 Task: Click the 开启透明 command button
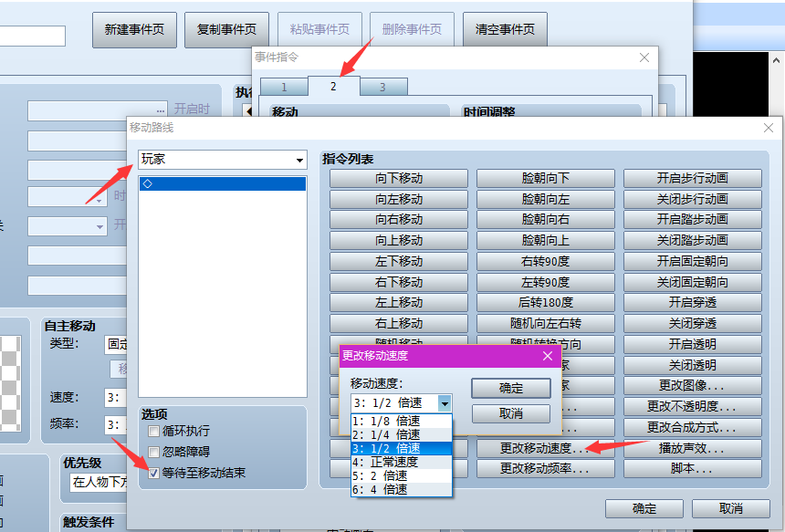click(693, 345)
